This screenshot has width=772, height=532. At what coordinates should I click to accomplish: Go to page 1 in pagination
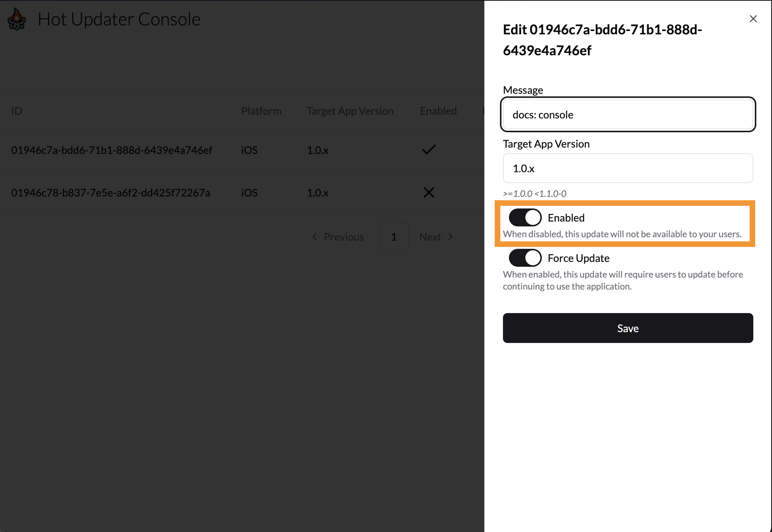[393, 236]
